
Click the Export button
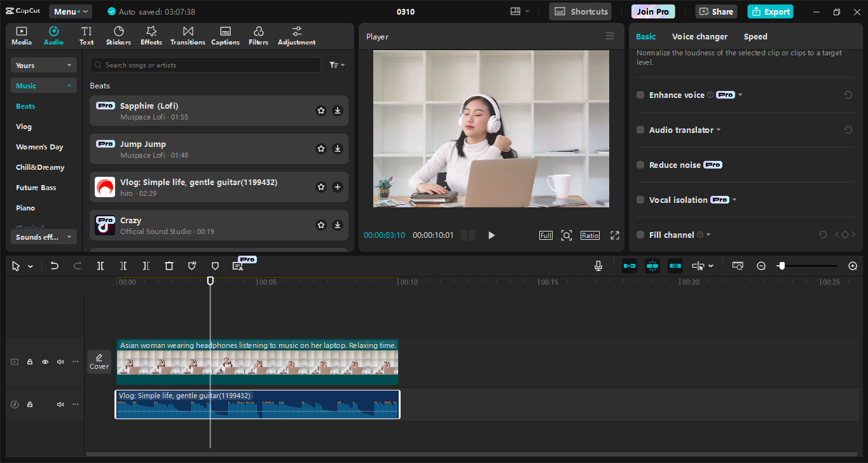770,11
